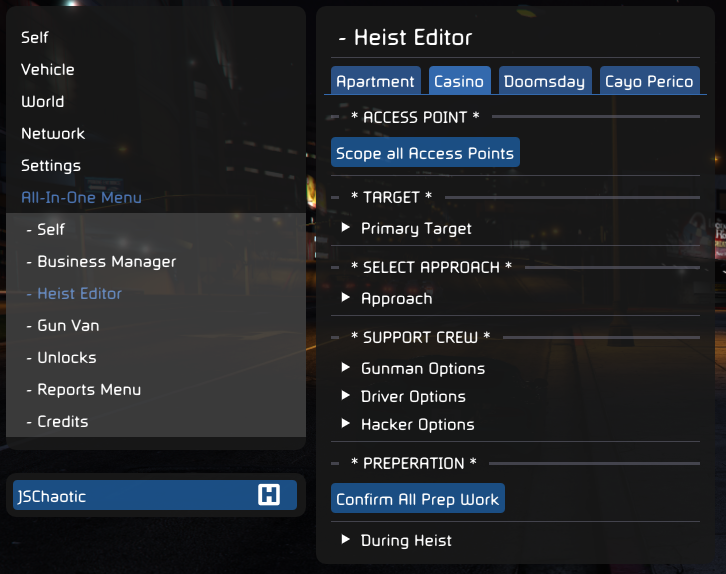Open the Reports Menu entry

[89, 390]
